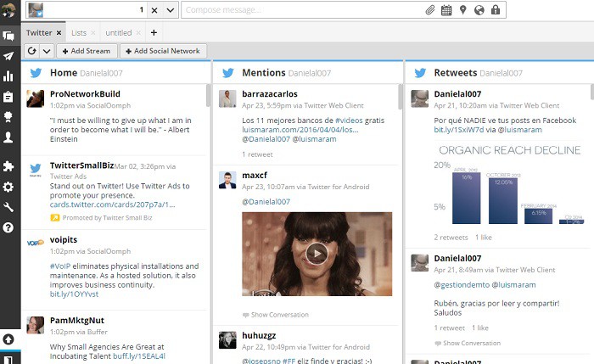Screen dimensions: 594x364
Task: Open the Campaigns badge icon in the sidebar
Action: [x=8, y=116]
